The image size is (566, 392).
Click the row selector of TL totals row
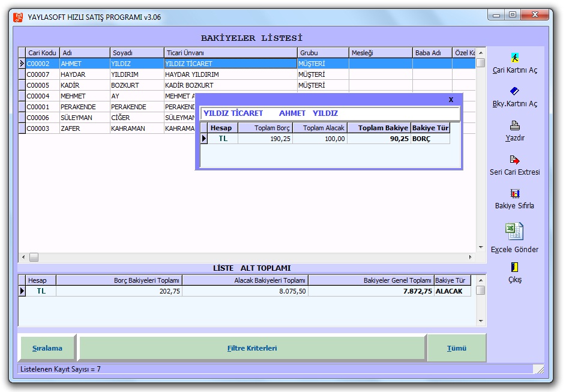[x=22, y=291]
